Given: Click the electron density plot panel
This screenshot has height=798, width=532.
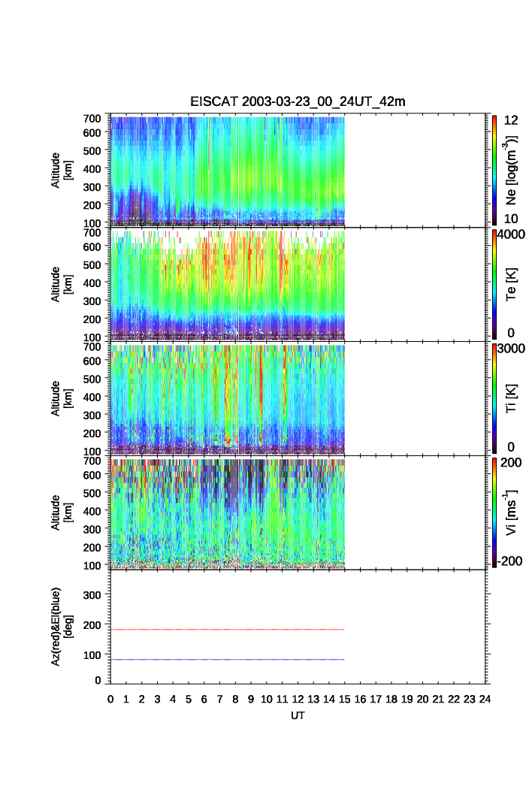Looking at the screenshot, I should (x=227, y=170).
